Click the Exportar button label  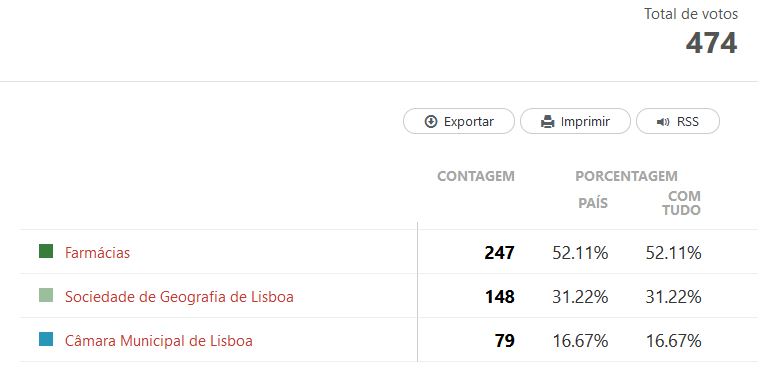pos(469,121)
